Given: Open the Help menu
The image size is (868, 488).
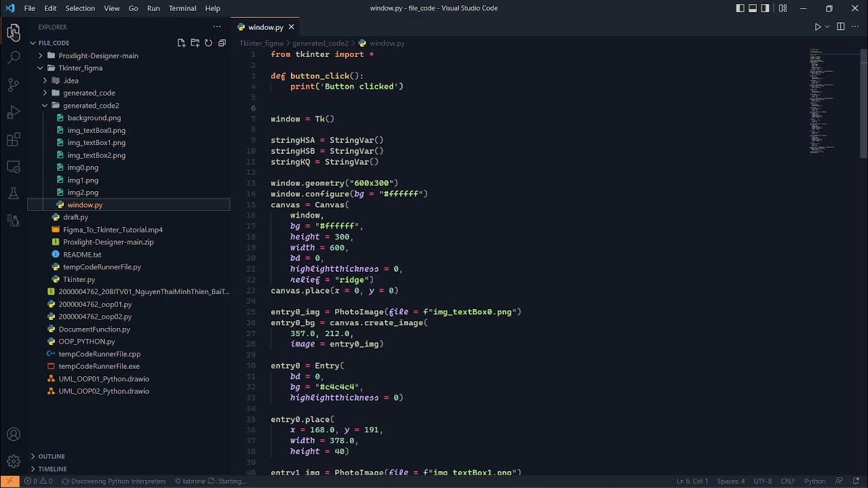Looking at the screenshot, I should [212, 8].
